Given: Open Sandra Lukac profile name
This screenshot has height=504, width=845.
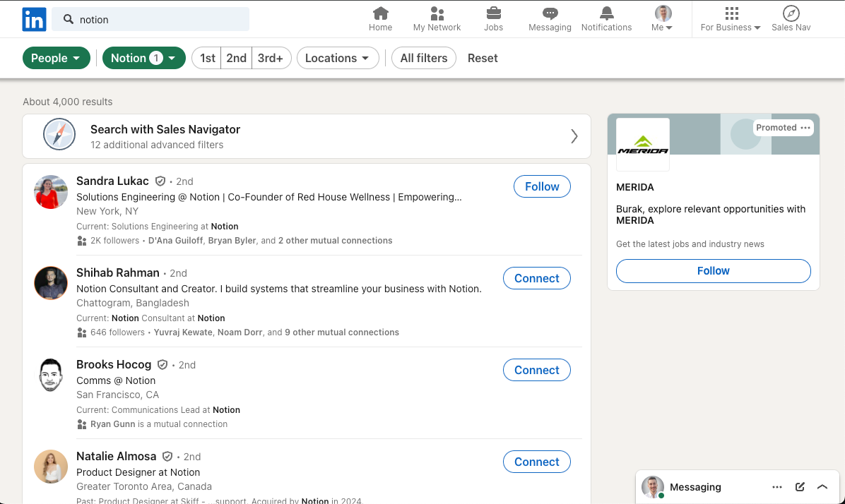Looking at the screenshot, I should click(x=112, y=181).
